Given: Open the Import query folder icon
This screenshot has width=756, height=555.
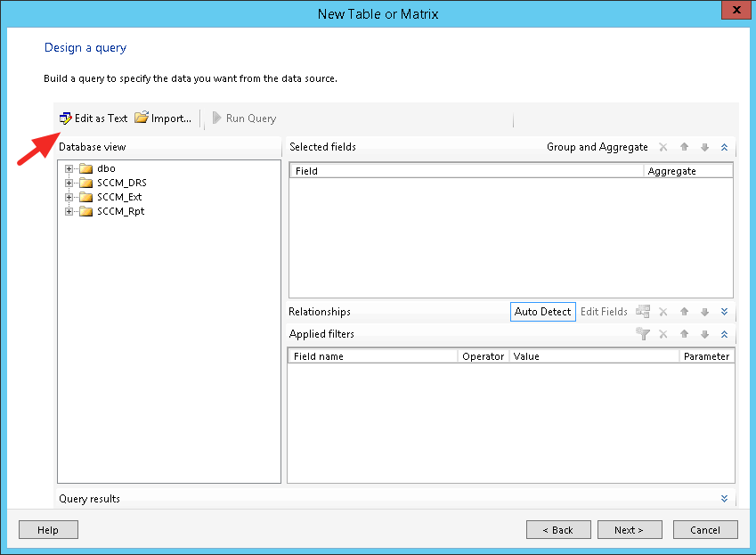Looking at the screenshot, I should pos(142,118).
